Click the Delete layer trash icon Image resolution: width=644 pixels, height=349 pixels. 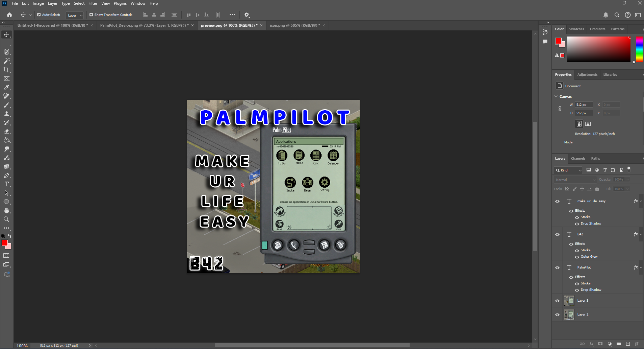637,344
